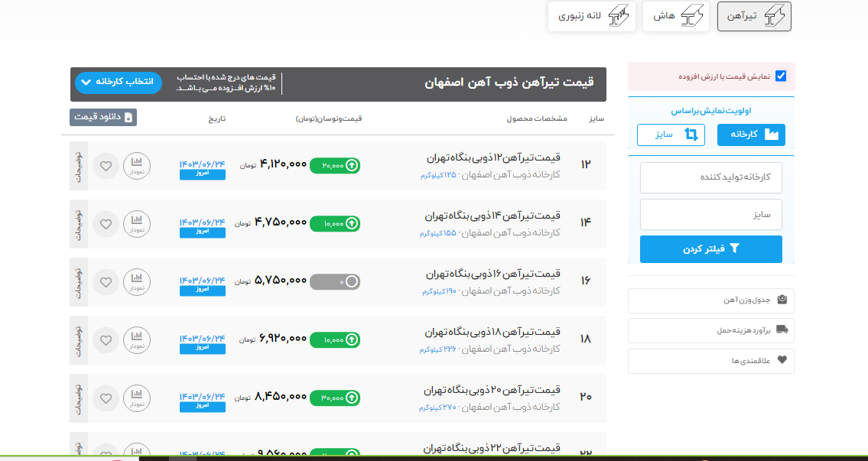Favorite تیرآهن 18 with heart icon
The image size is (868, 461).
106,340
